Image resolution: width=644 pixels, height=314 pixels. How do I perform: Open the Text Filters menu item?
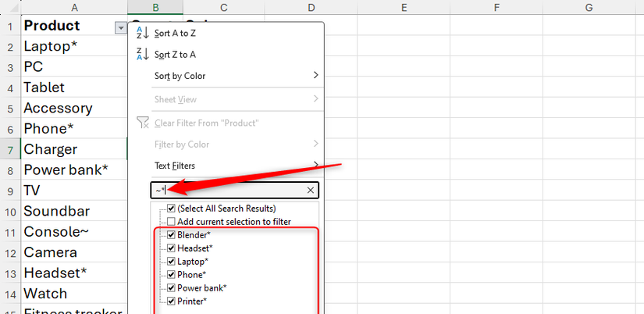click(175, 166)
